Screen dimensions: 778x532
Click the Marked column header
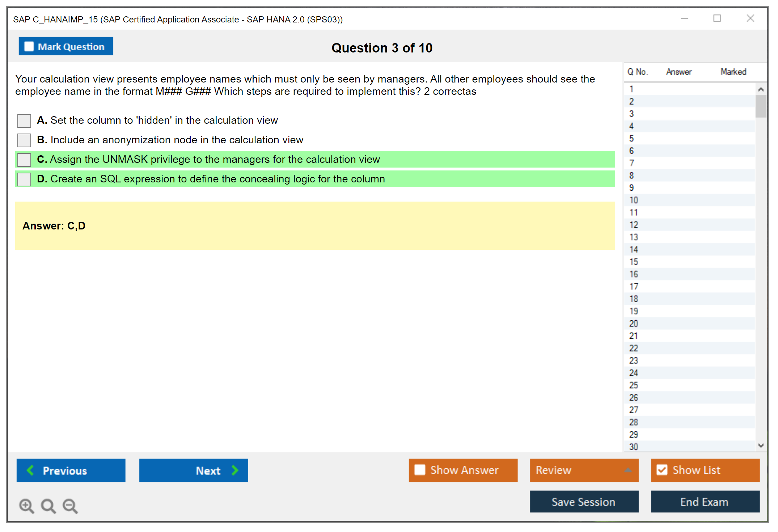pyautogui.click(x=733, y=72)
